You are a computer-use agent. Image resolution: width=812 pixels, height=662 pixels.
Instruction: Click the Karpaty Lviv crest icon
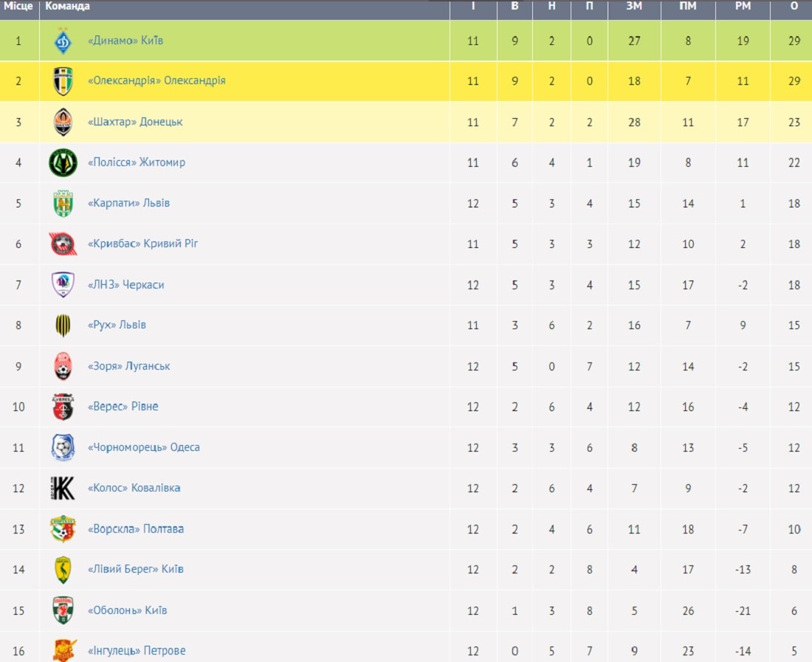click(x=63, y=203)
